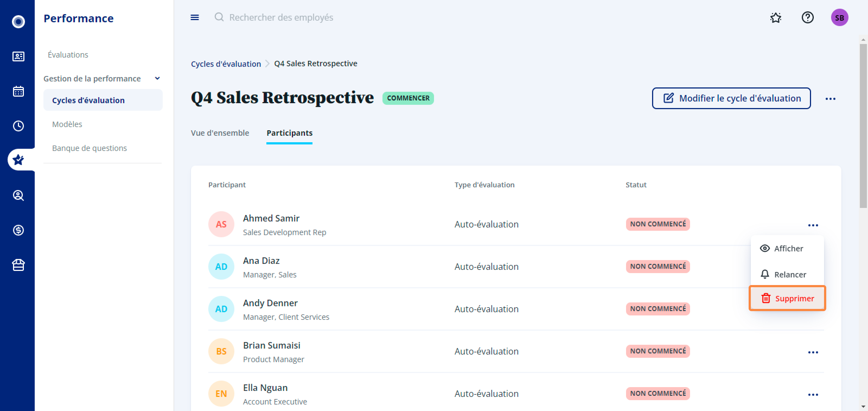Image resolution: width=868 pixels, height=411 pixels.
Task: Open the SB user profile avatar
Action: tap(839, 18)
